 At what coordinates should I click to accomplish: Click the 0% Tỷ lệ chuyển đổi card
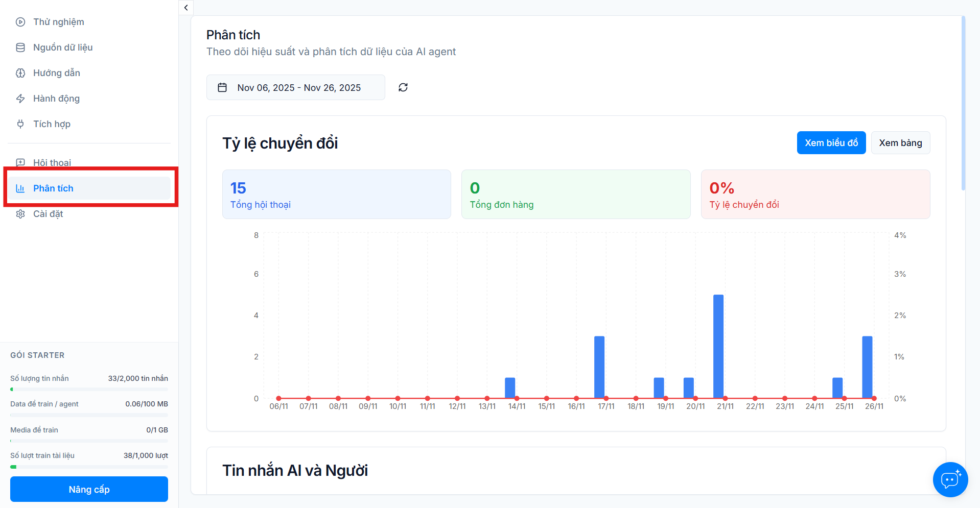[815, 195]
